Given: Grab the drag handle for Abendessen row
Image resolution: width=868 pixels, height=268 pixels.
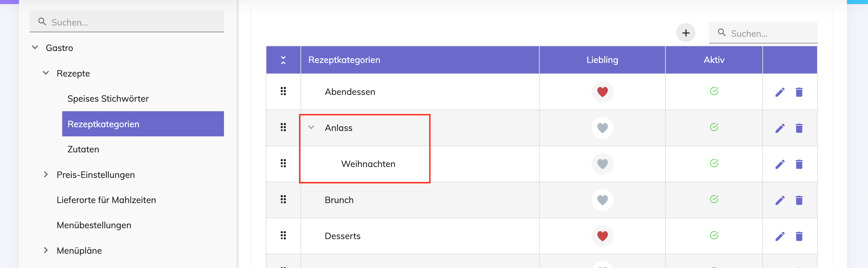Looking at the screenshot, I should [x=283, y=91].
